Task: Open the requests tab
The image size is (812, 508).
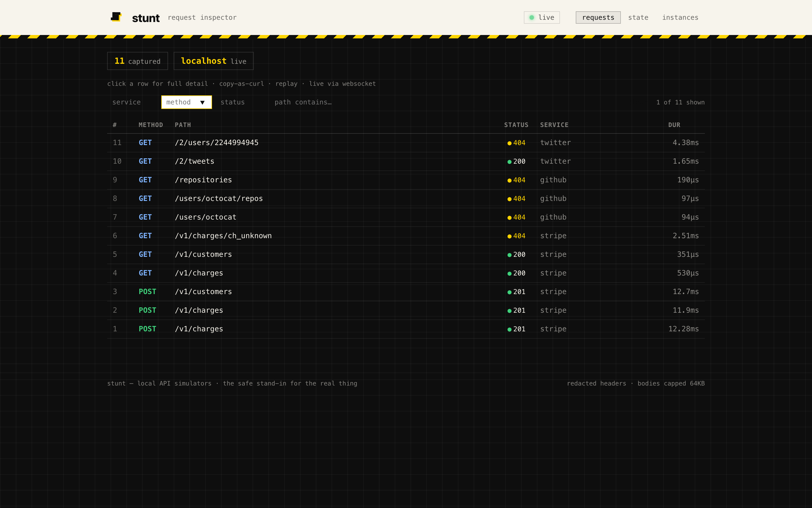Action: point(598,17)
